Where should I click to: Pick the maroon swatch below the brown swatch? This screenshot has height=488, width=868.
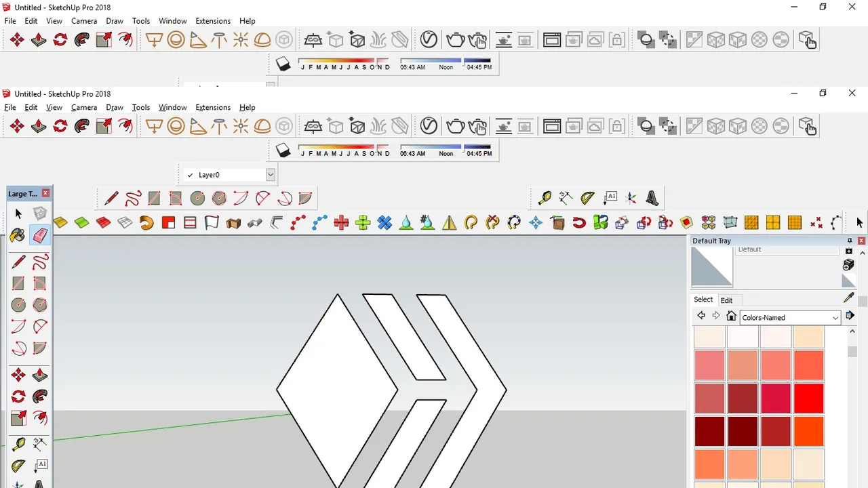tap(743, 432)
